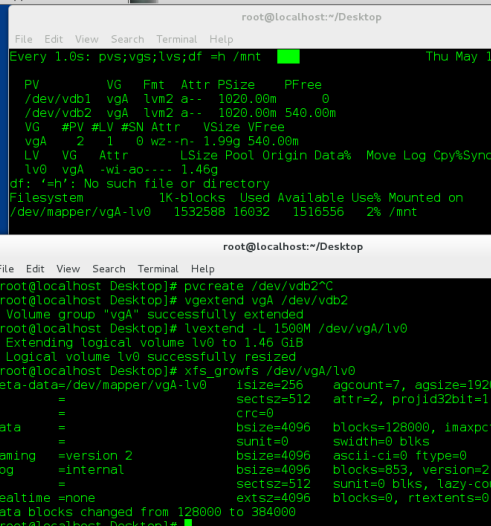This screenshot has width=491, height=526.
Task: Click the lower terminal prompt cursor
Action: pyautogui.click(x=188, y=523)
